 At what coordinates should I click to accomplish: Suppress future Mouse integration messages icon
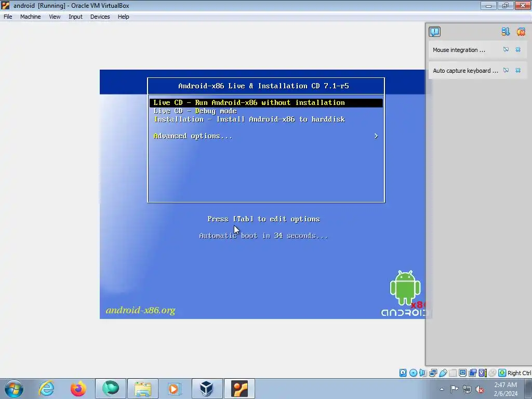pos(506,49)
